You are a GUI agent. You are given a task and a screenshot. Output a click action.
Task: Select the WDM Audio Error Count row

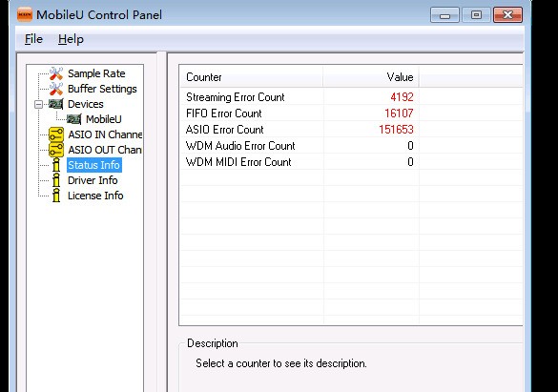299,146
